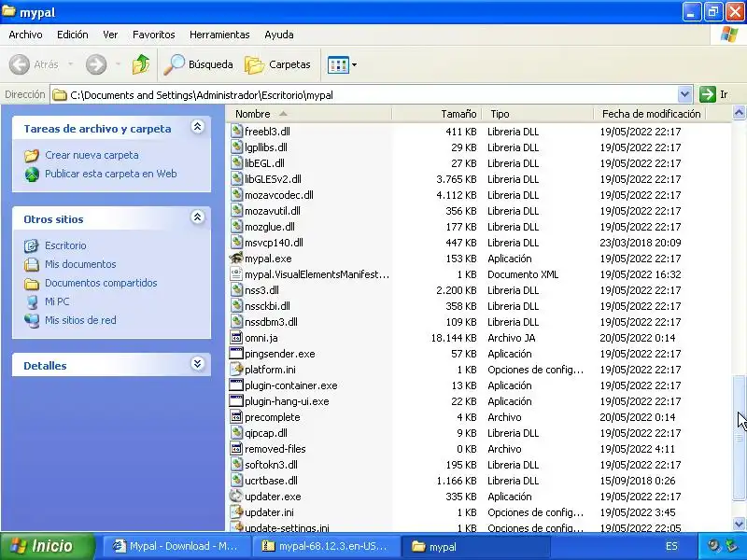
Task: Expand the address bar dropdown
Action: click(x=684, y=94)
